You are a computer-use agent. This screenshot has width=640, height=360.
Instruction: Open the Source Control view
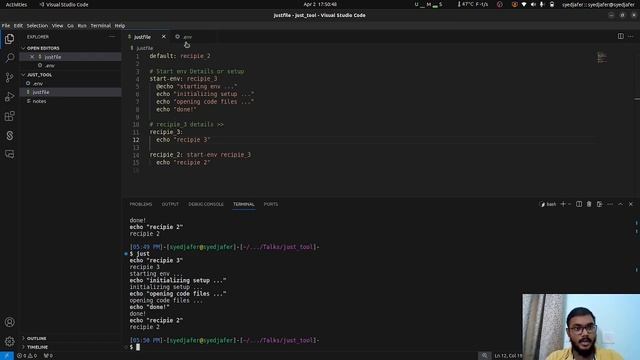[9, 78]
